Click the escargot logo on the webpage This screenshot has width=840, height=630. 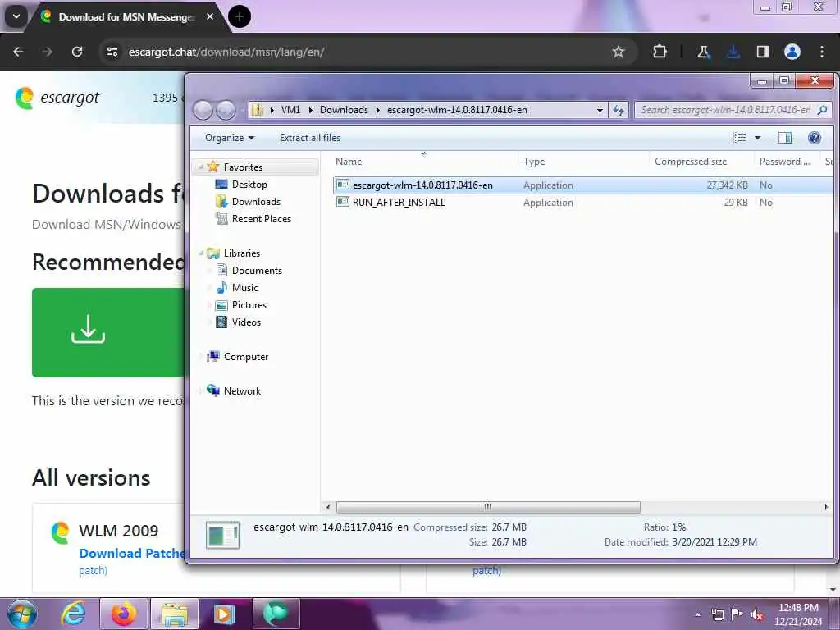(57, 98)
